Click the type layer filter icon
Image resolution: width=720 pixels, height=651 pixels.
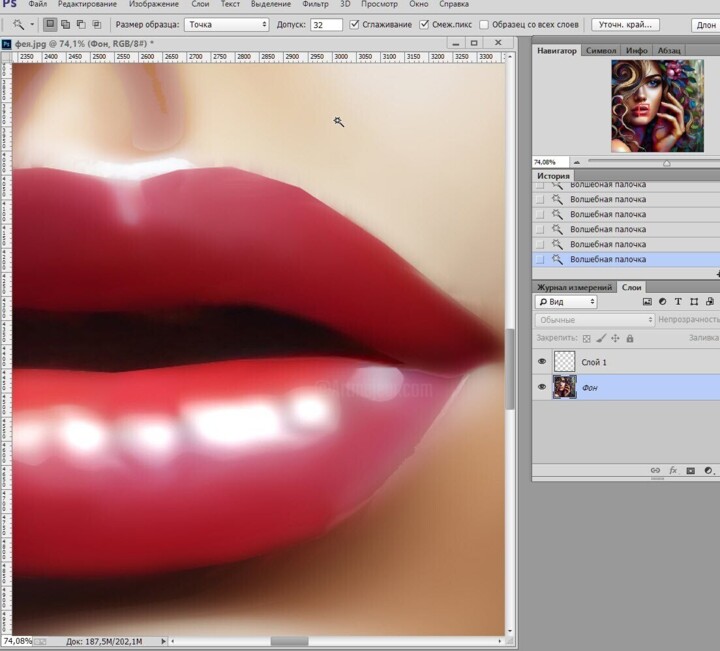(678, 302)
